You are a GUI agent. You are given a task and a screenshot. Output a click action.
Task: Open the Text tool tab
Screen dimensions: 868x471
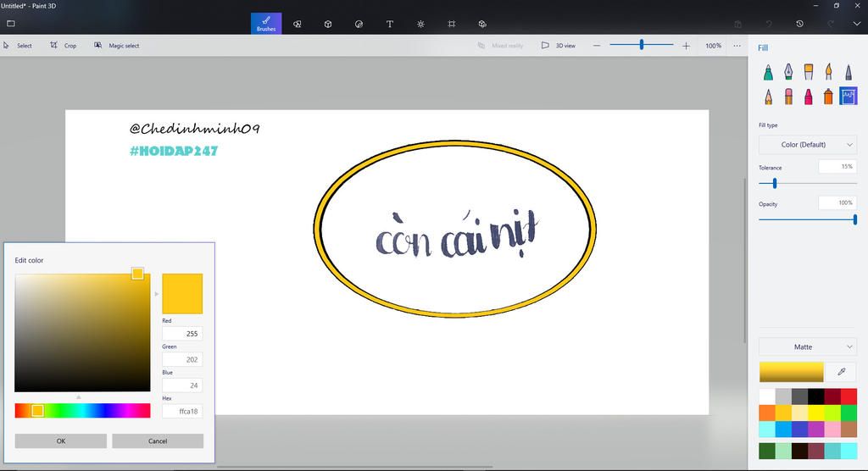[x=390, y=24]
